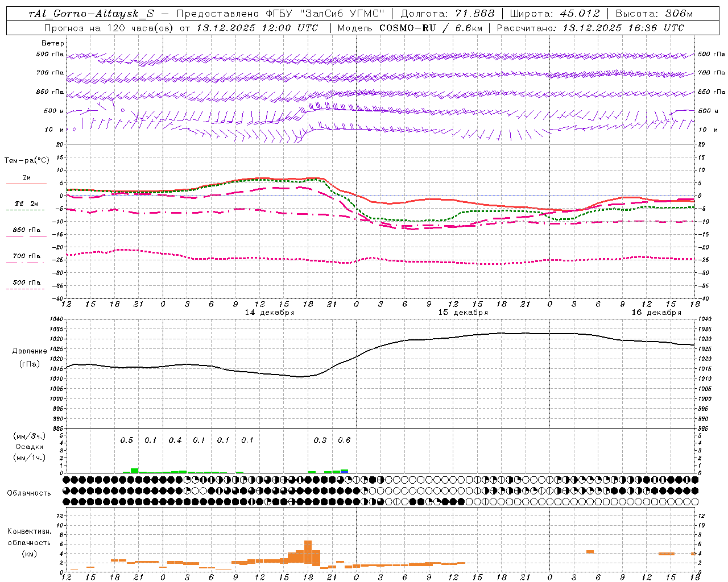Click the 500 м wind level label on left
The width and height of the screenshot is (728, 582).
(54, 111)
